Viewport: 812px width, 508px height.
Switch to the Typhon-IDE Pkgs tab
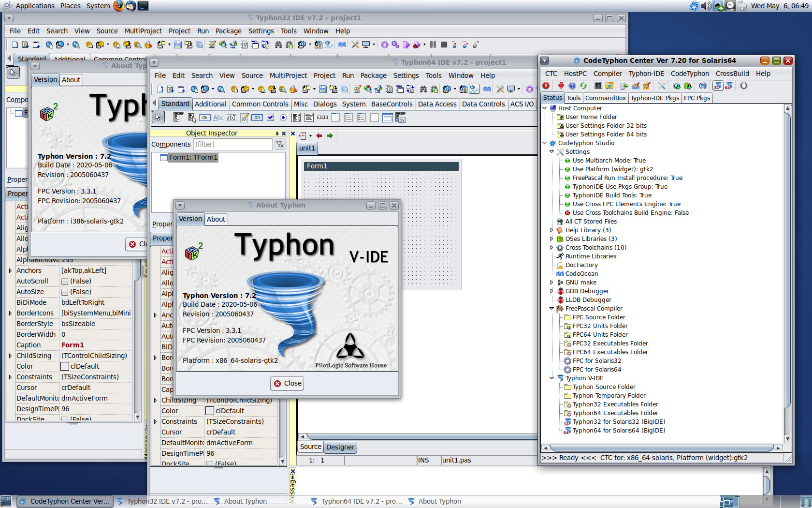pos(654,98)
